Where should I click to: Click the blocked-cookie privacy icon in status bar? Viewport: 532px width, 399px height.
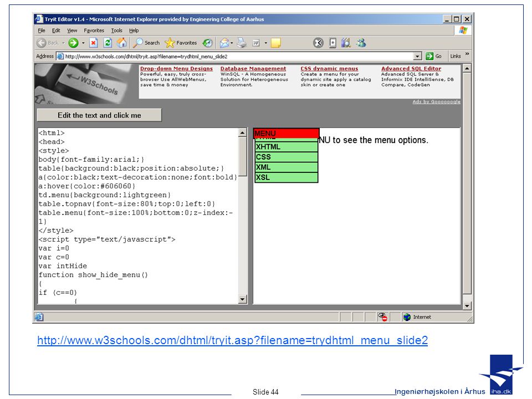[x=383, y=317]
